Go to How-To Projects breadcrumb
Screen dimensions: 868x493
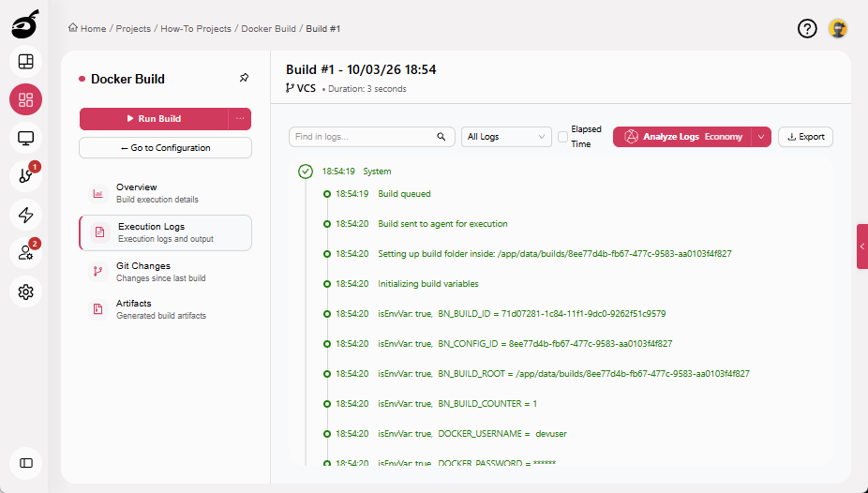pos(196,29)
